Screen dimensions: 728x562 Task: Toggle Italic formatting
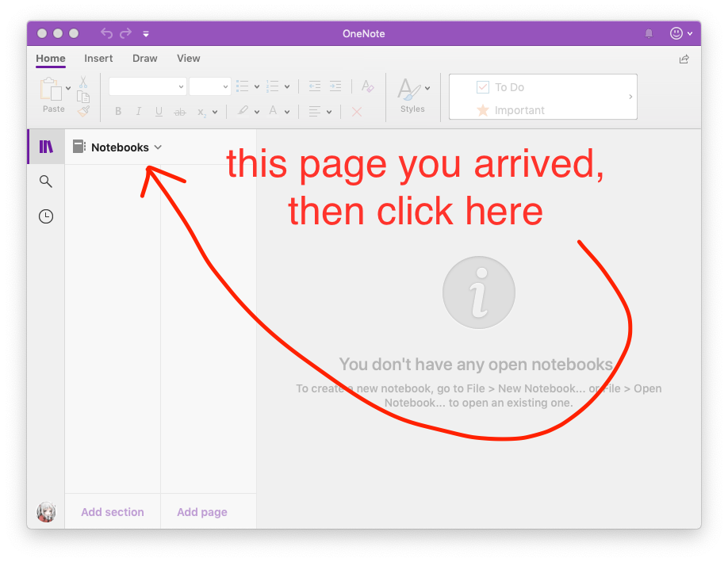138,112
